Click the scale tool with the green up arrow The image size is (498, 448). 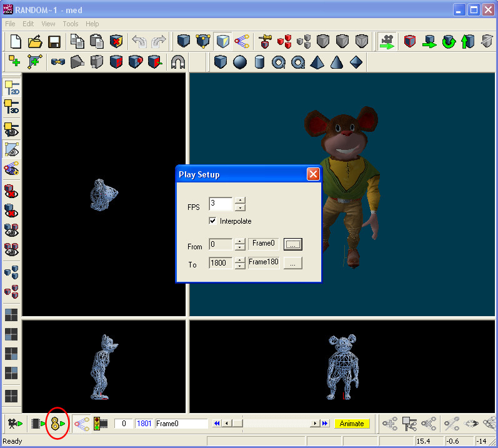coord(467,42)
